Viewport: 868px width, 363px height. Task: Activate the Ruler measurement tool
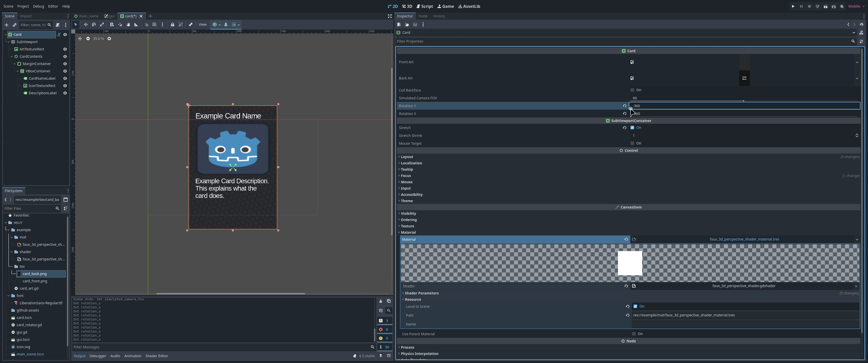136,25
